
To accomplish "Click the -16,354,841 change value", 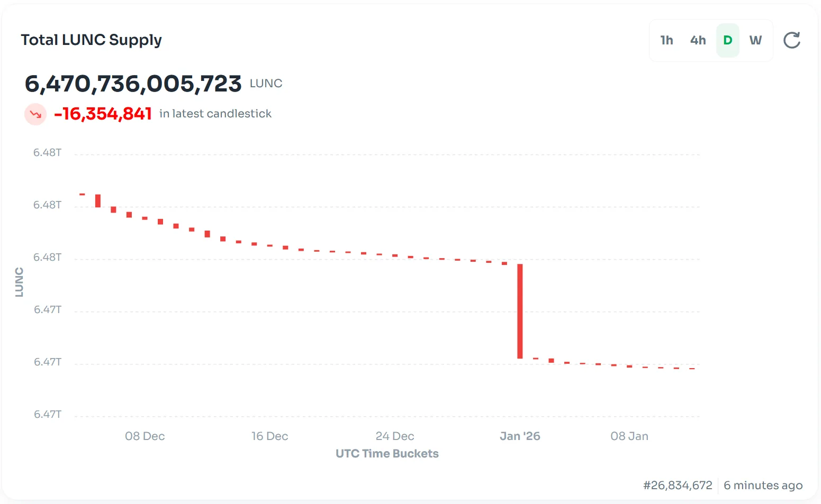I will coord(103,114).
